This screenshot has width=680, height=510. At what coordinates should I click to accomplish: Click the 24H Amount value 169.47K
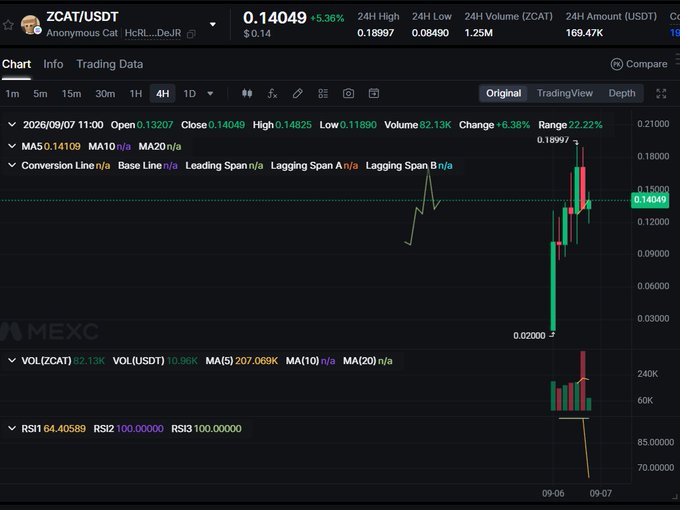tap(584, 33)
